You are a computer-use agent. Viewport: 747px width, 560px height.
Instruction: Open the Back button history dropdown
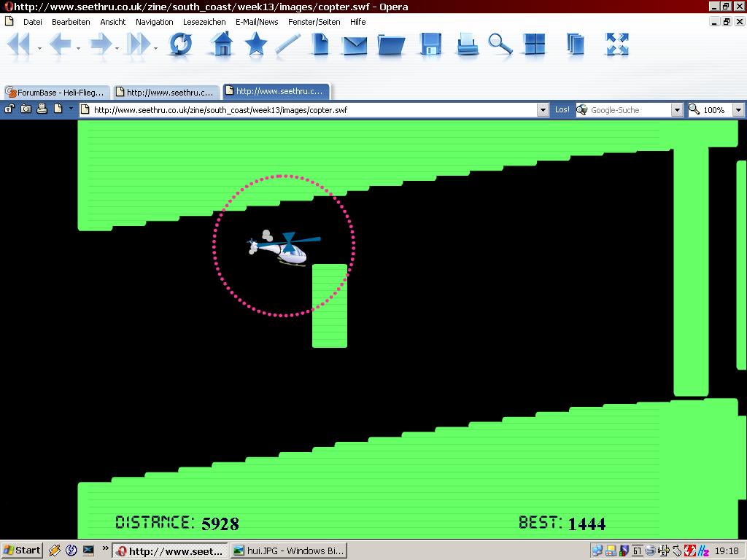tap(78, 48)
